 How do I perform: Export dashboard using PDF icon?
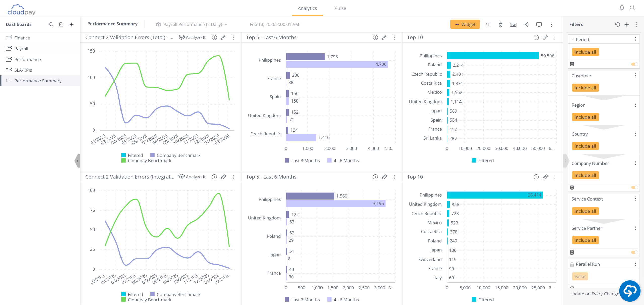(513, 24)
